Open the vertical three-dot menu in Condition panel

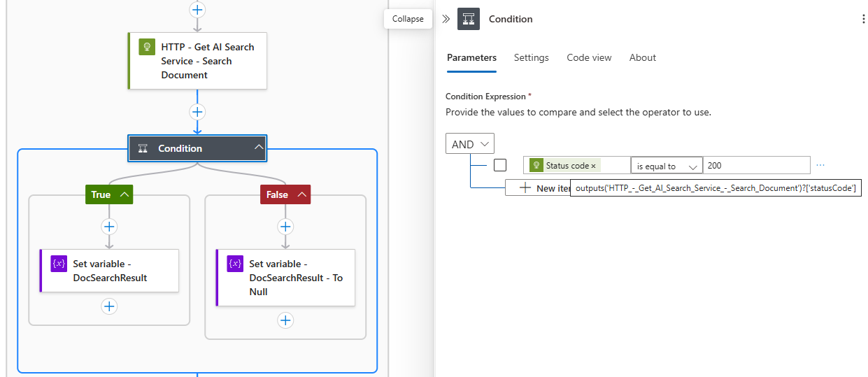pyautogui.click(x=863, y=19)
